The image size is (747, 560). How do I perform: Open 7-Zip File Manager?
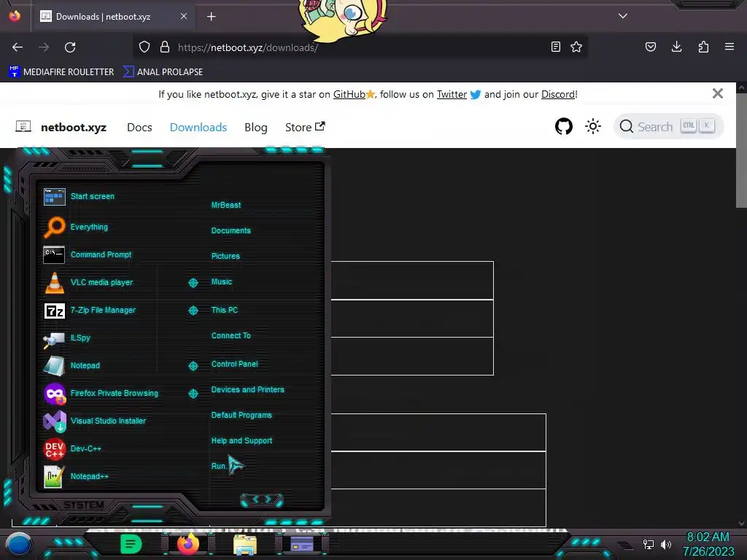pos(90,311)
